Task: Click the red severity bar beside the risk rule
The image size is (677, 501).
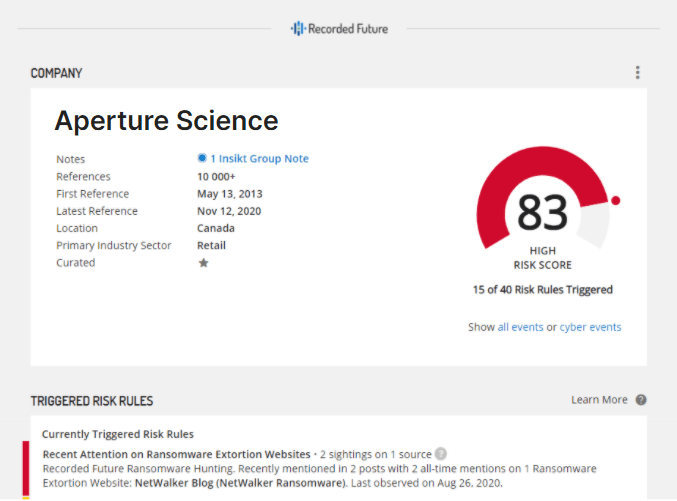Action: point(26,468)
